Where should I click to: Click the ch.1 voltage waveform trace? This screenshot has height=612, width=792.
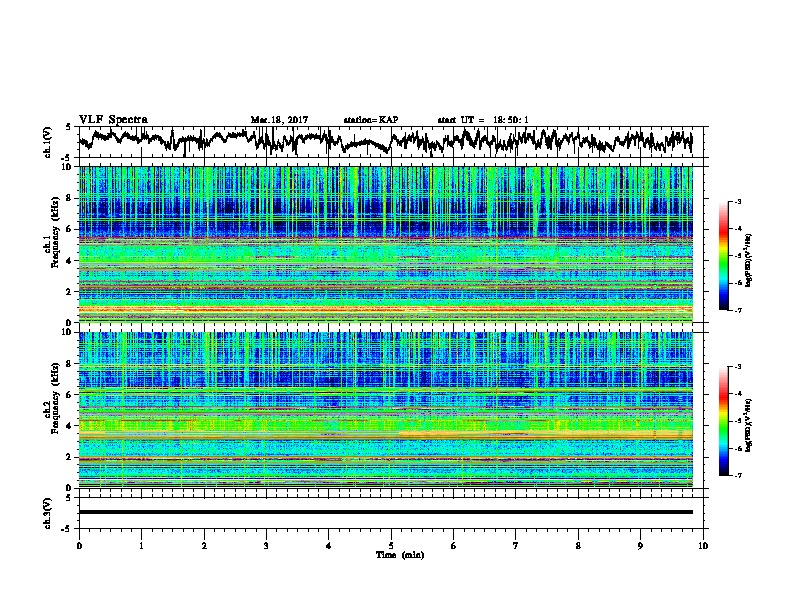[385, 140]
